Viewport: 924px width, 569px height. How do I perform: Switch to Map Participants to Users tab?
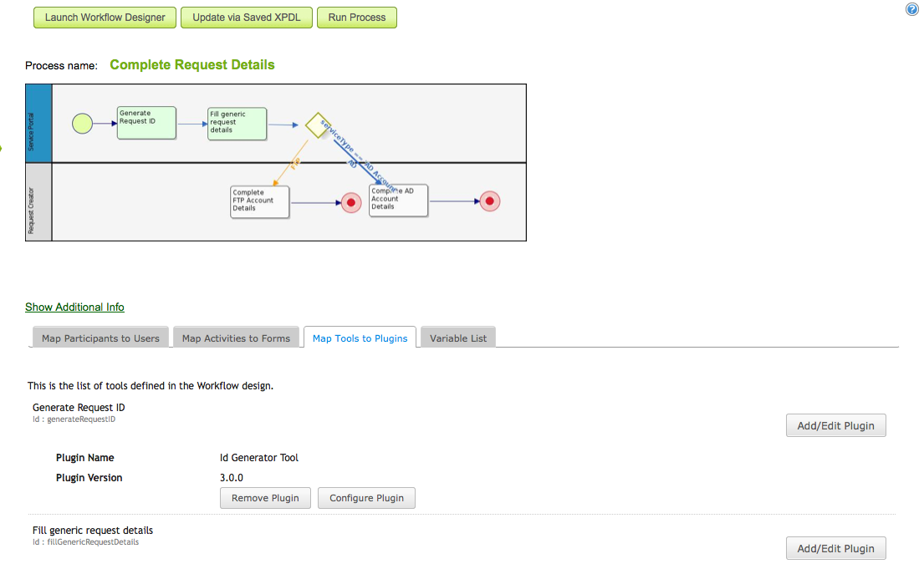click(100, 338)
